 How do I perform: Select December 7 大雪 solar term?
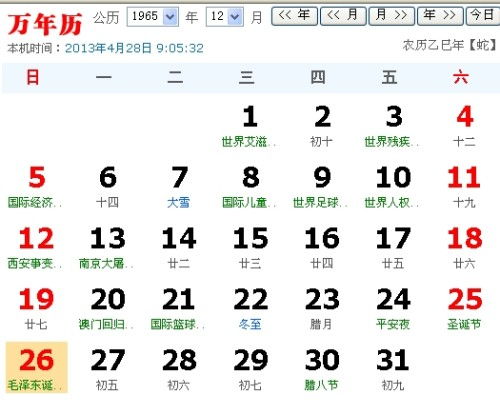(179, 187)
